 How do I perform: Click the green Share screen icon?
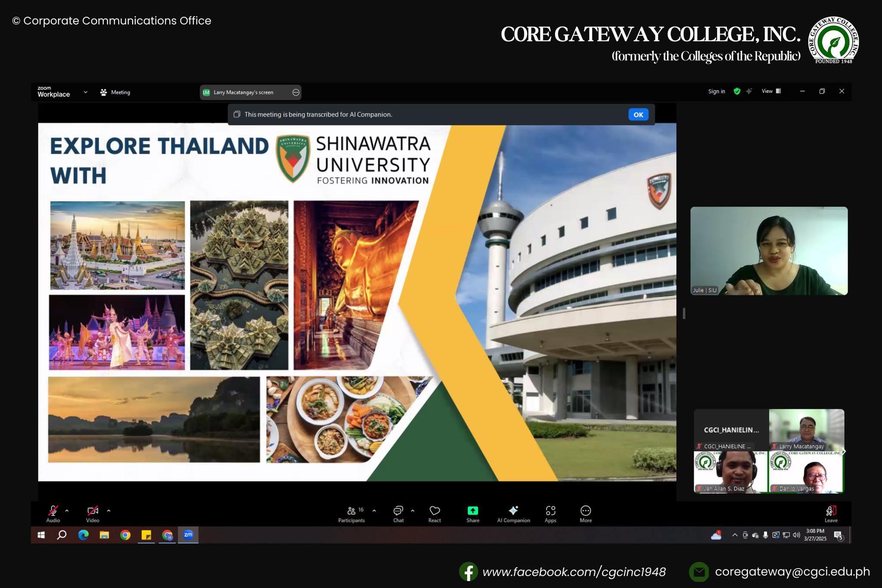coord(472,510)
